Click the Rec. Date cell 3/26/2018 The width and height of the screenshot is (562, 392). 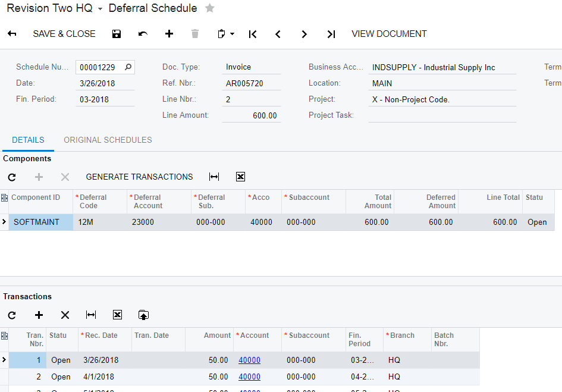105,360
